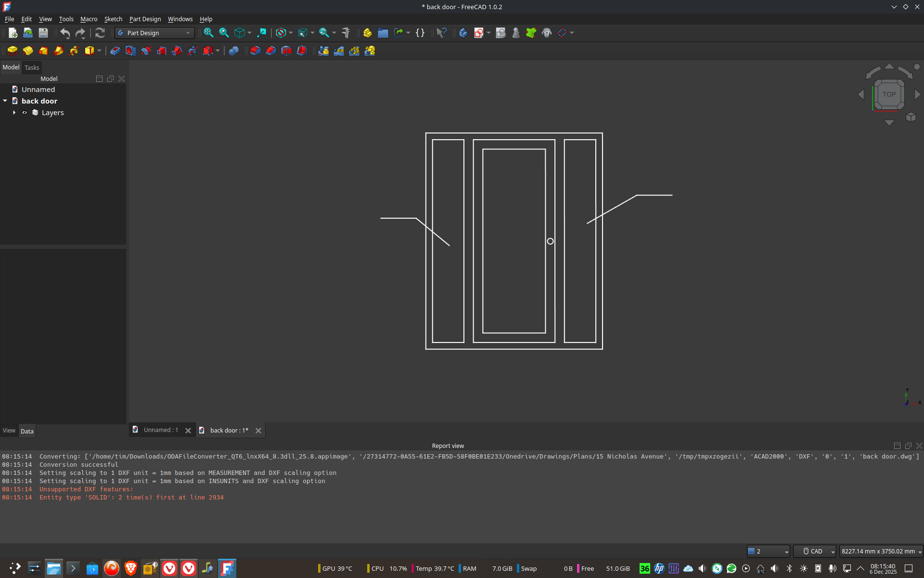Click Fit All zoom icon
This screenshot has width=924, height=578.
(x=208, y=33)
